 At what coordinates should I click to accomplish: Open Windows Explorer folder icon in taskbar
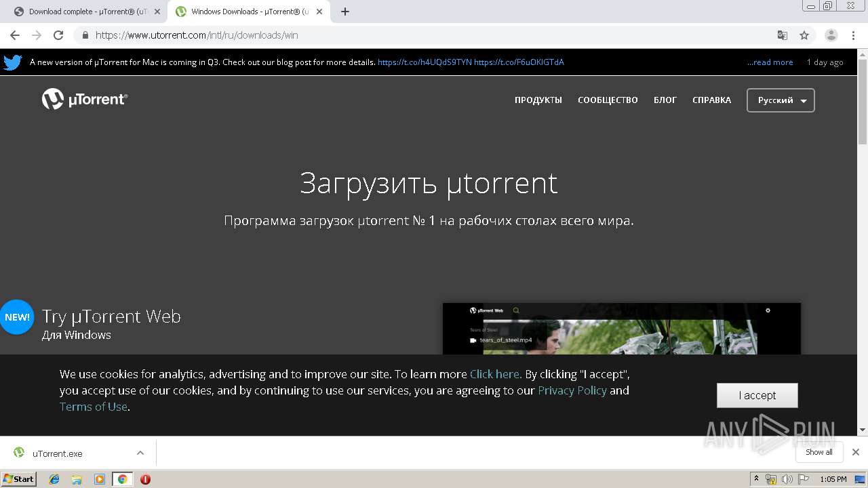pyautogui.click(x=77, y=479)
